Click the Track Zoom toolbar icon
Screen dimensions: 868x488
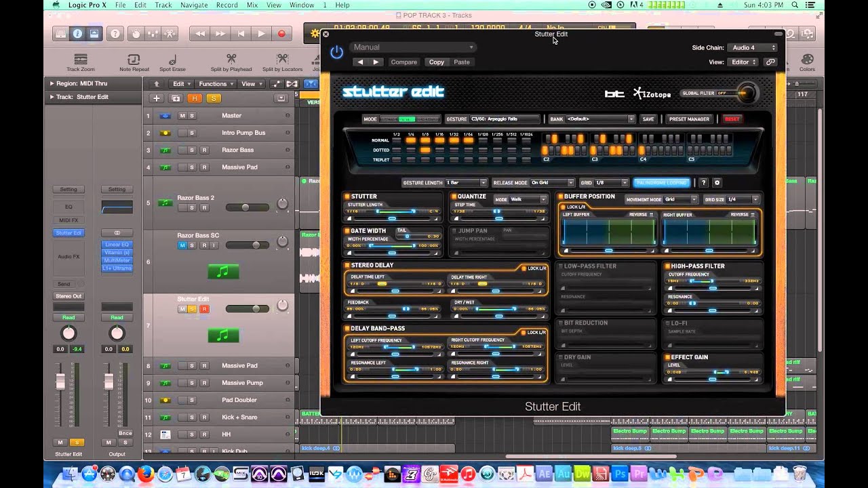click(x=81, y=60)
